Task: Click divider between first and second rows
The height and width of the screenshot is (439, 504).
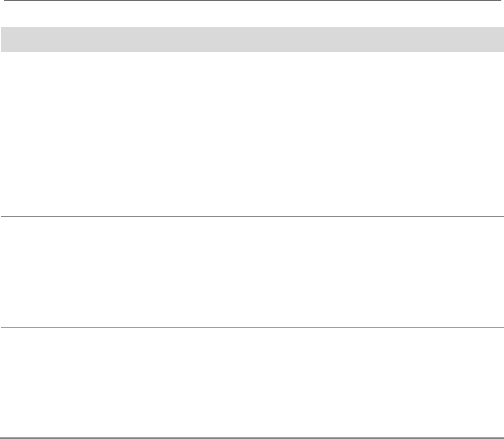Action: (252, 217)
